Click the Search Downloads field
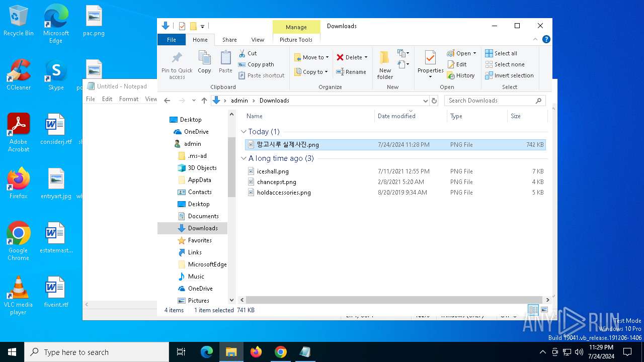644x362 pixels. (495, 101)
